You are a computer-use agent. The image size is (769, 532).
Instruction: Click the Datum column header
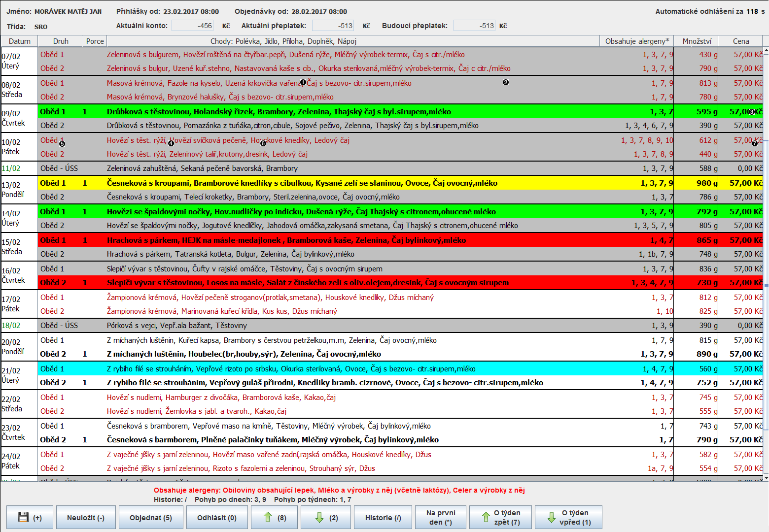coord(20,41)
